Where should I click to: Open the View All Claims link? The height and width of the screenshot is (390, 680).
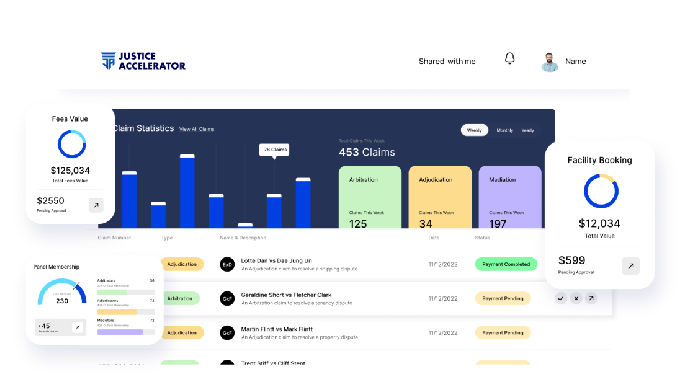[196, 129]
